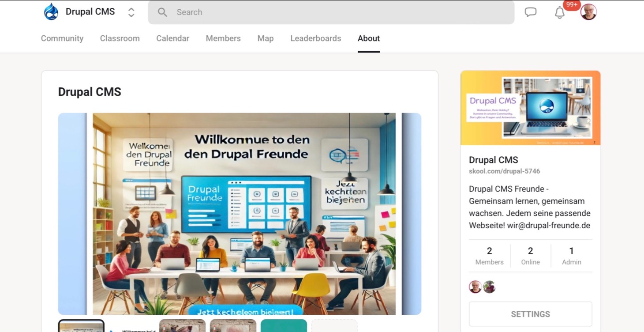Focus the Search input field
Image resolution: width=644 pixels, height=332 pixels.
pos(331,12)
